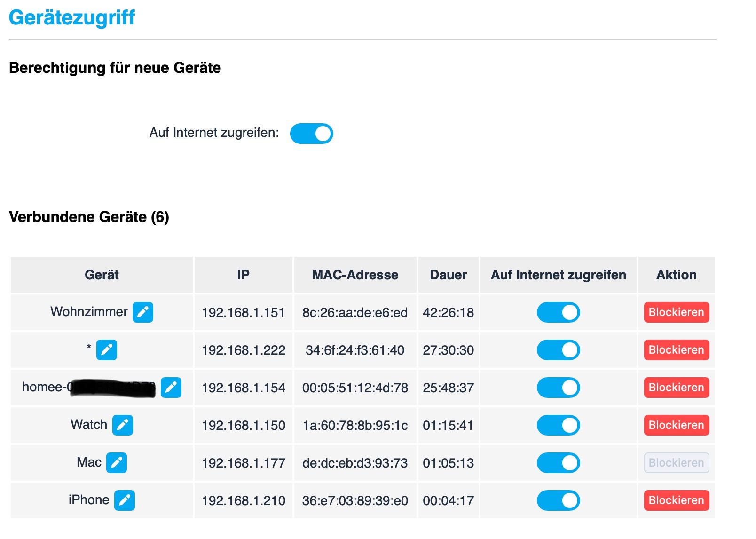Click Blockieren for device 192.168.1.222

coord(677,350)
